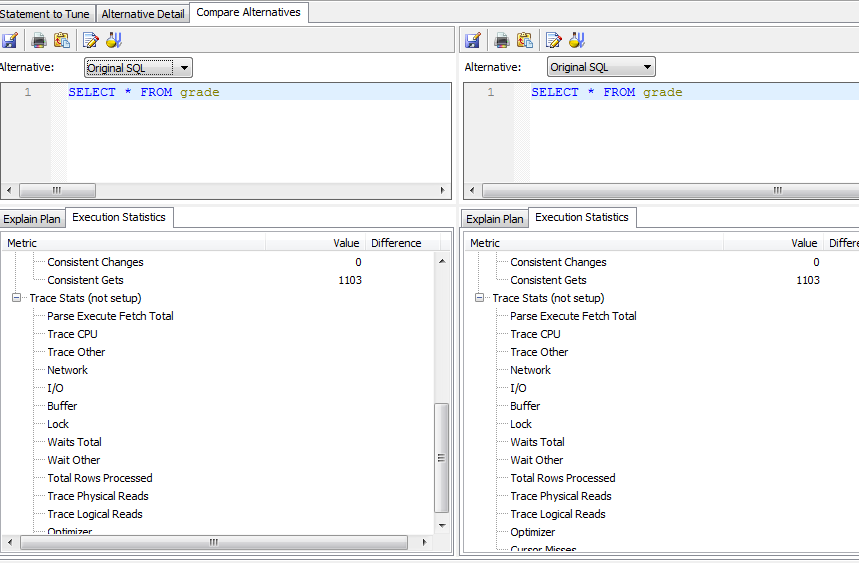
Task: Collapse the Trace Stats node in the left pane
Action: pyautogui.click(x=17, y=298)
